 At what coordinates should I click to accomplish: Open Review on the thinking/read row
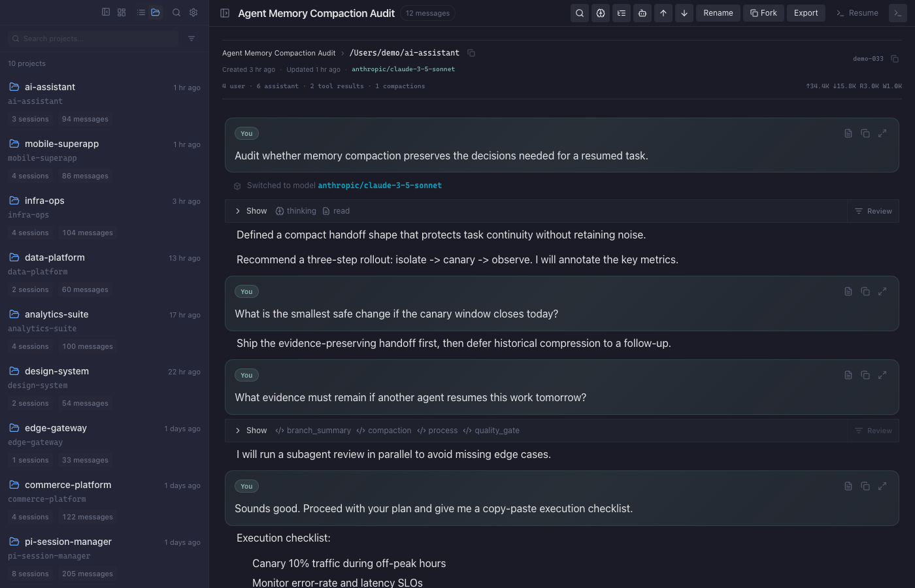click(x=873, y=211)
